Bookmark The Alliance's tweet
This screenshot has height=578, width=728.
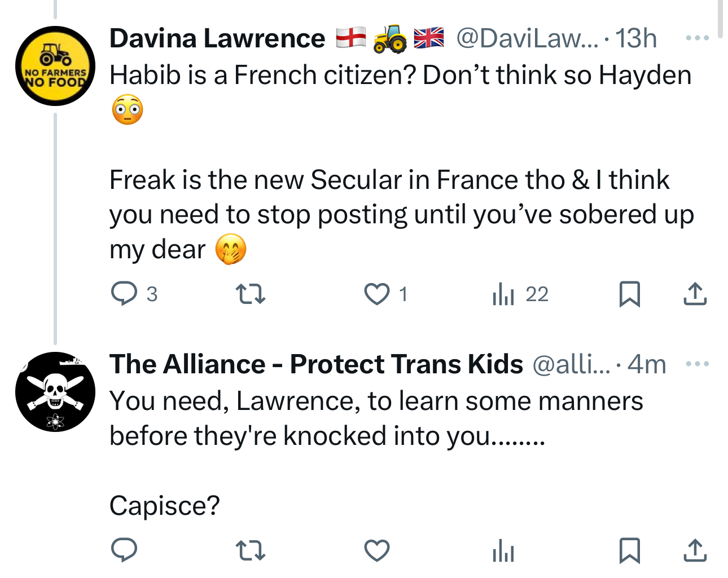click(x=629, y=550)
